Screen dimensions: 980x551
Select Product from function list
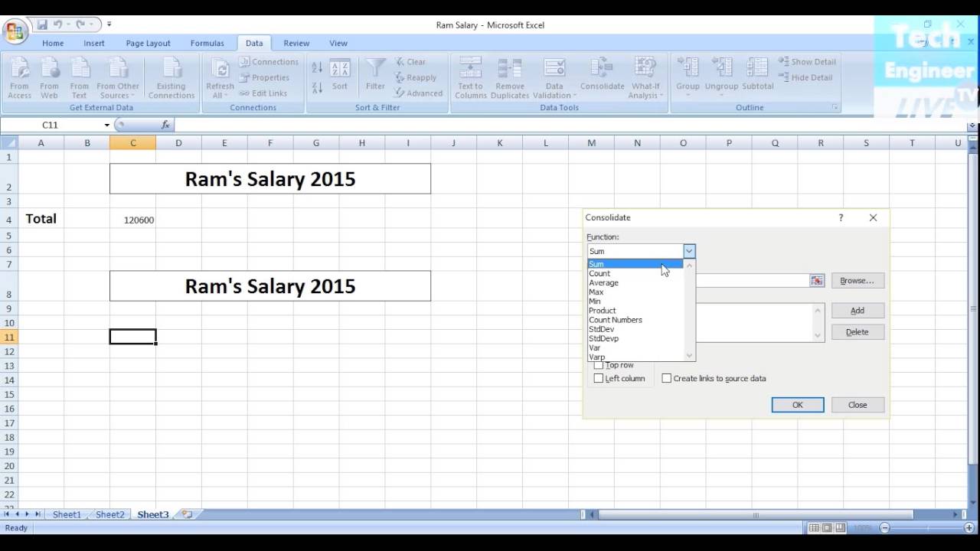635,311
